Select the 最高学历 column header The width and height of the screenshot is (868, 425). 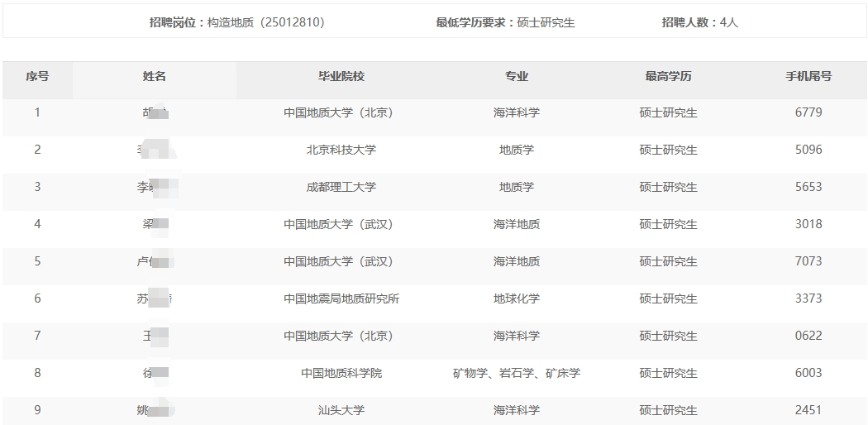[668, 76]
